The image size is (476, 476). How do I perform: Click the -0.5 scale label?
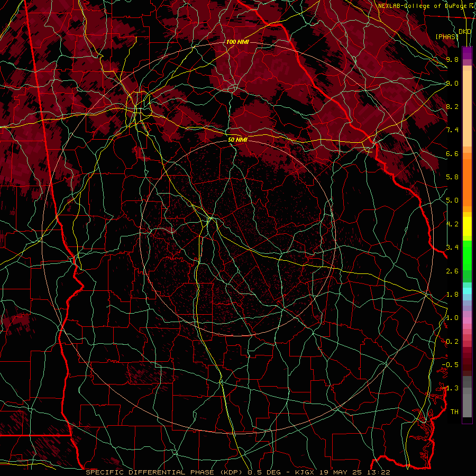coord(450,365)
